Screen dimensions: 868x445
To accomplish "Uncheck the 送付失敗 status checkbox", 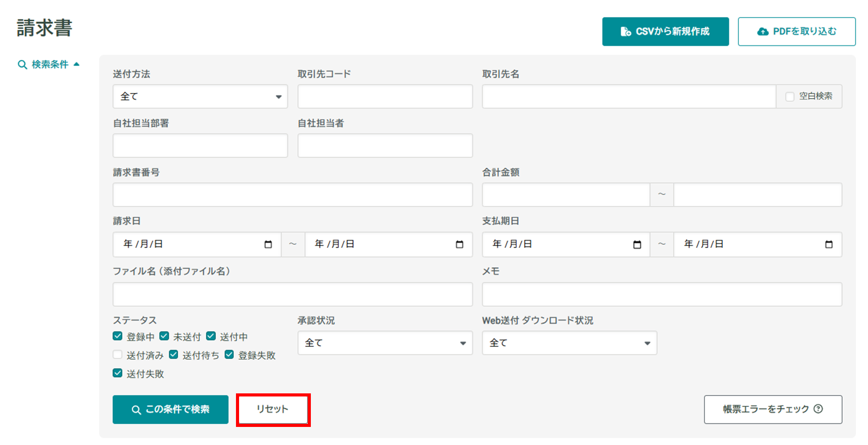I will [x=118, y=373].
